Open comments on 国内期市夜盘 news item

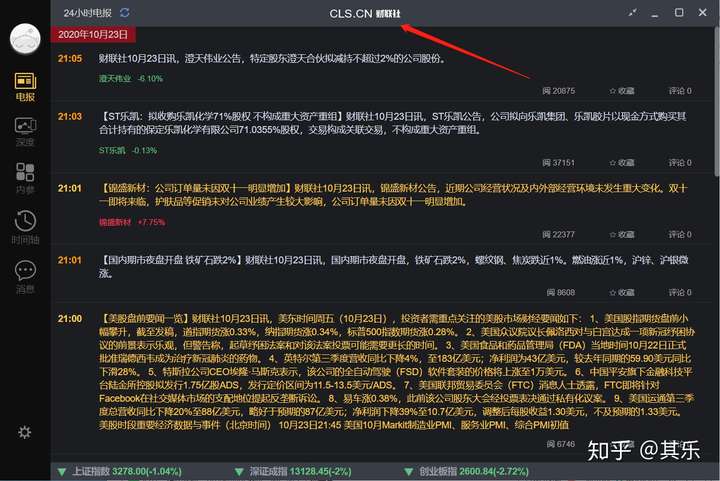680,292
